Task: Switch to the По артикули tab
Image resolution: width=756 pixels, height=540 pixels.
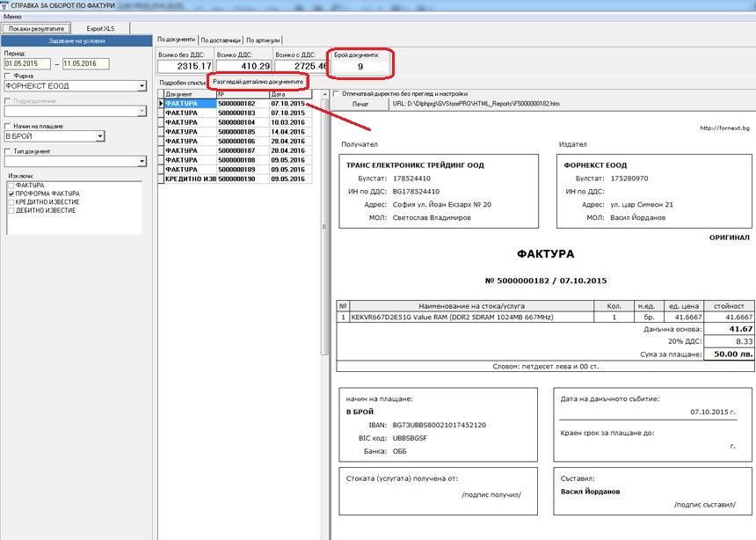Action: click(x=263, y=40)
